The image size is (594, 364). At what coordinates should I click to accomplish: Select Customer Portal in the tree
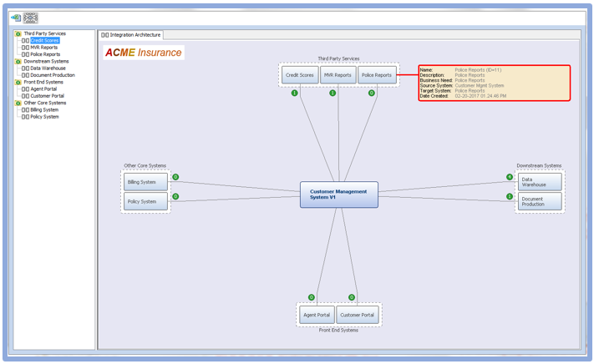coord(48,96)
